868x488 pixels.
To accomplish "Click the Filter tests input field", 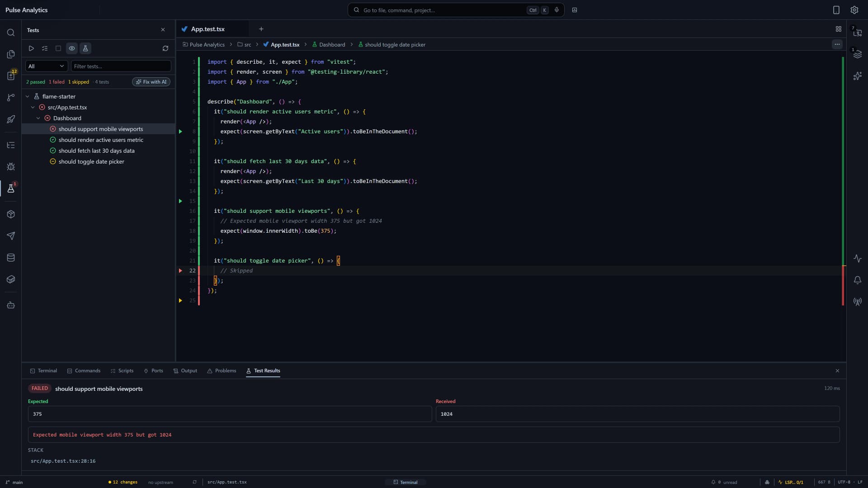I will coord(121,66).
